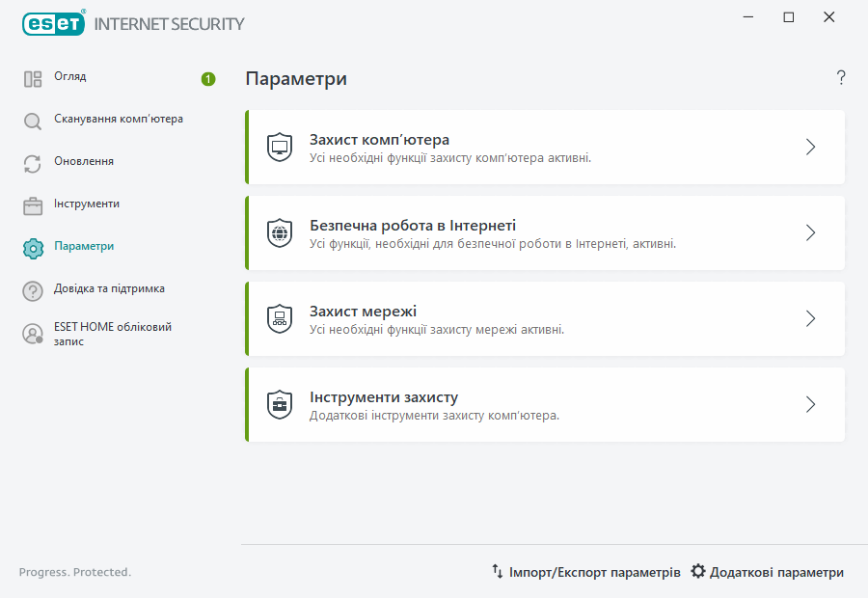Viewport: 868px width, 598px height.
Task: Select the magnifying glass icon for Сканування комп'ютера
Action: pos(32,119)
